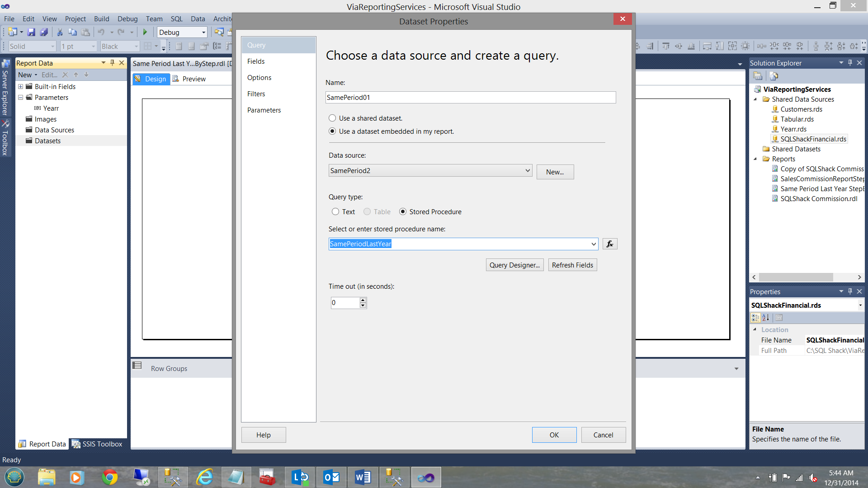
Task: Click the Start Debugging play icon
Action: coord(145,32)
